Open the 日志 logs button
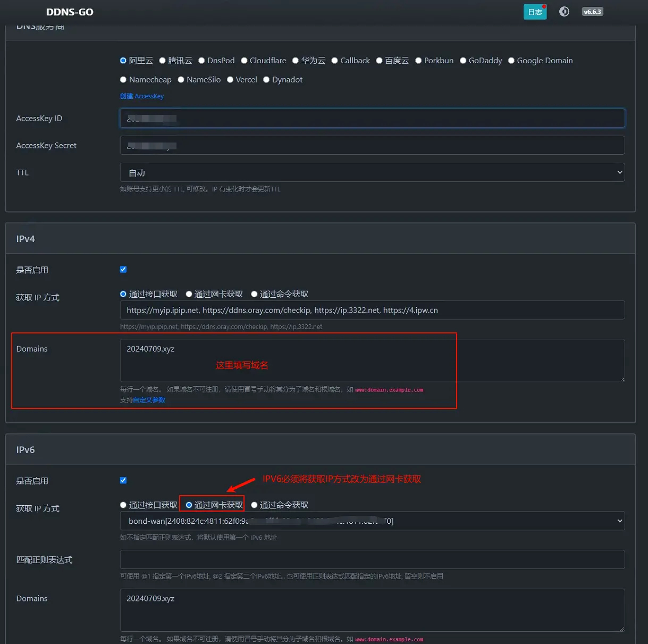Screen dimensions: 648x644 coord(535,12)
